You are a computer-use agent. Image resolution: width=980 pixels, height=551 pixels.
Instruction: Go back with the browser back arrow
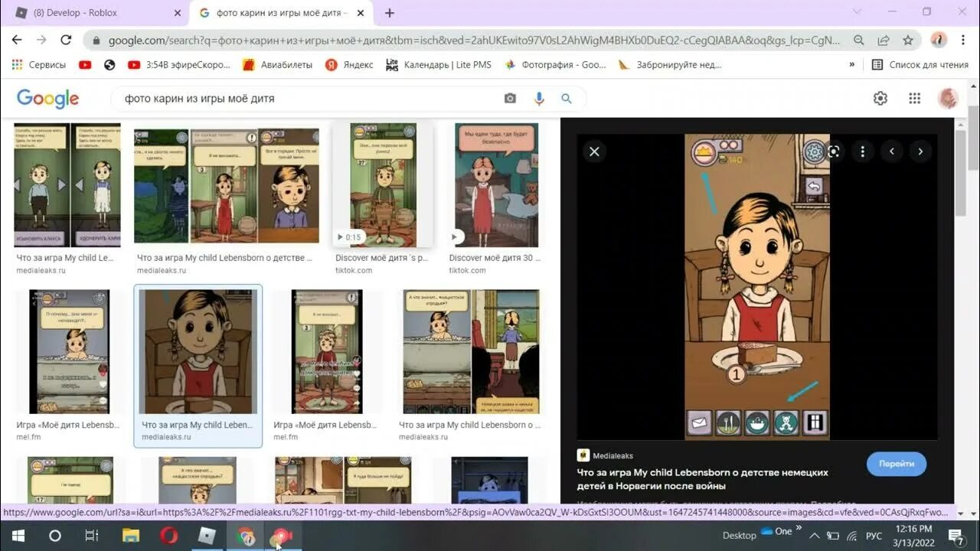click(x=17, y=40)
